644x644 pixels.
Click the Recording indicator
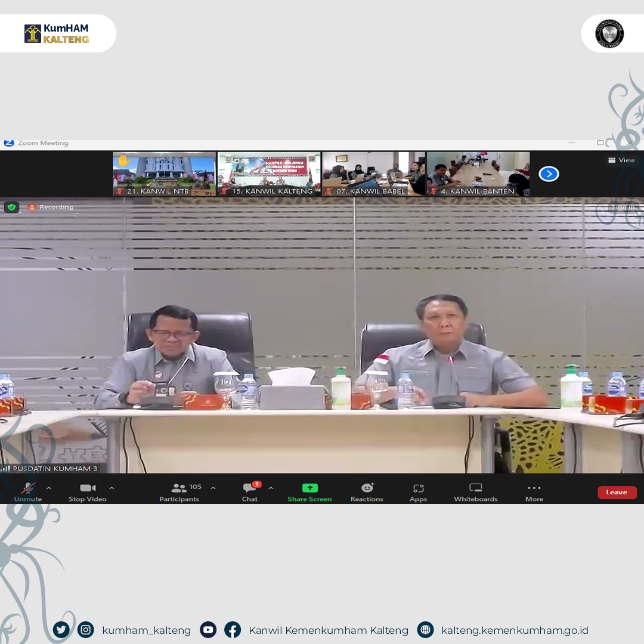[51, 207]
